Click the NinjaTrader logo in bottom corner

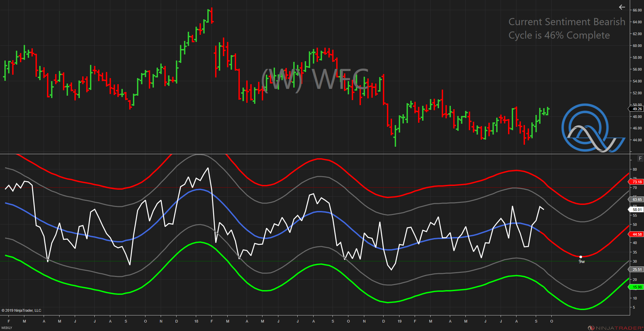(x=615, y=328)
